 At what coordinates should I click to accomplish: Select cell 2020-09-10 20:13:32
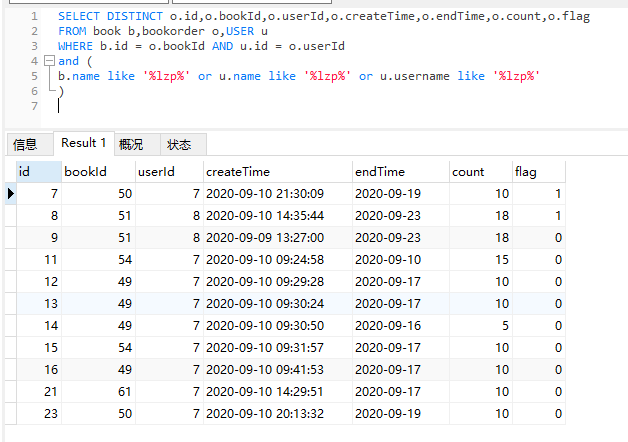278,414
